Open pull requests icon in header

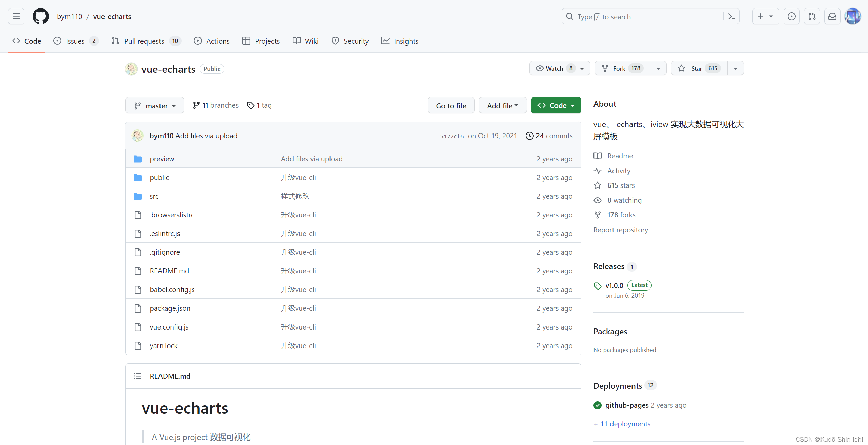click(812, 16)
